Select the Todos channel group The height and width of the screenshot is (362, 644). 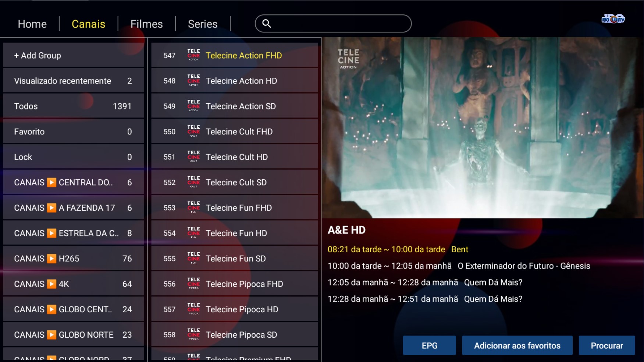pos(74,106)
